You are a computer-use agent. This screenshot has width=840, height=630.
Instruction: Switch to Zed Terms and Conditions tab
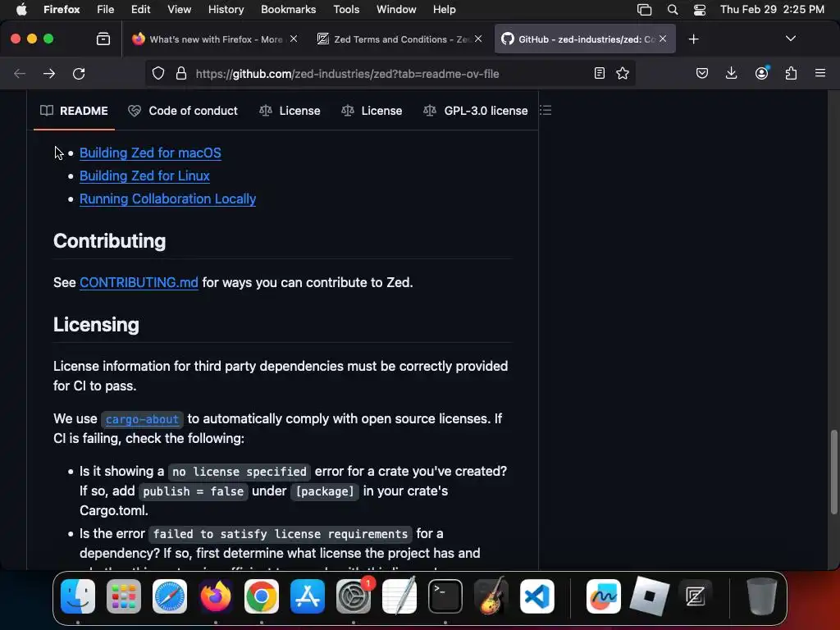point(399,39)
